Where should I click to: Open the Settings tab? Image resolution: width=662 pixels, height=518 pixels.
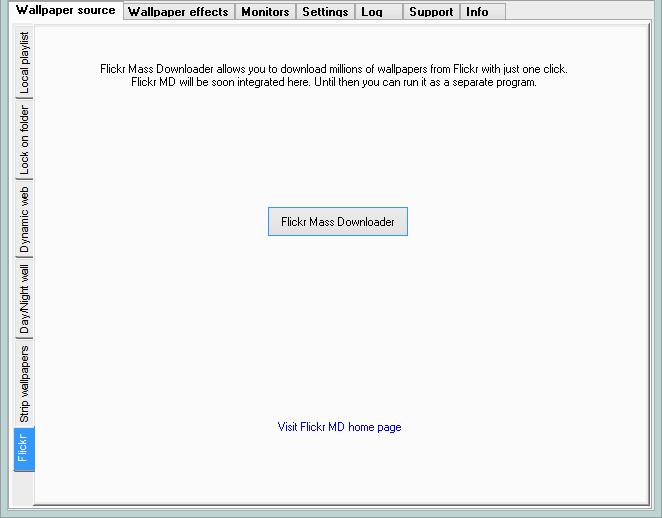click(325, 12)
